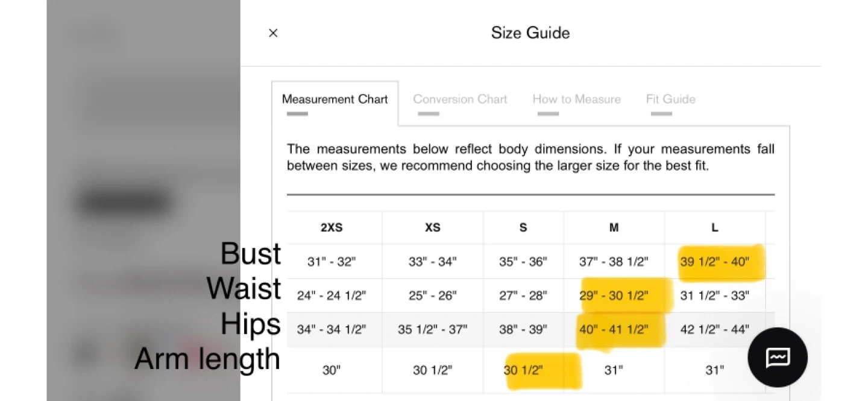Click highlighted bust cell 39 1/2" - 40"
Viewport: 868px width, 401px height.
click(x=714, y=262)
